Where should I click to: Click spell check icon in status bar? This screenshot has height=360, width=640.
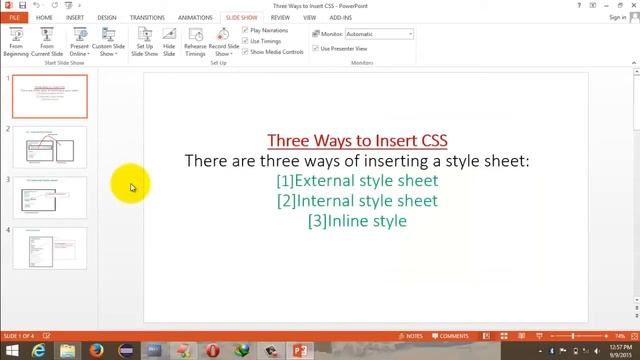[47, 336]
